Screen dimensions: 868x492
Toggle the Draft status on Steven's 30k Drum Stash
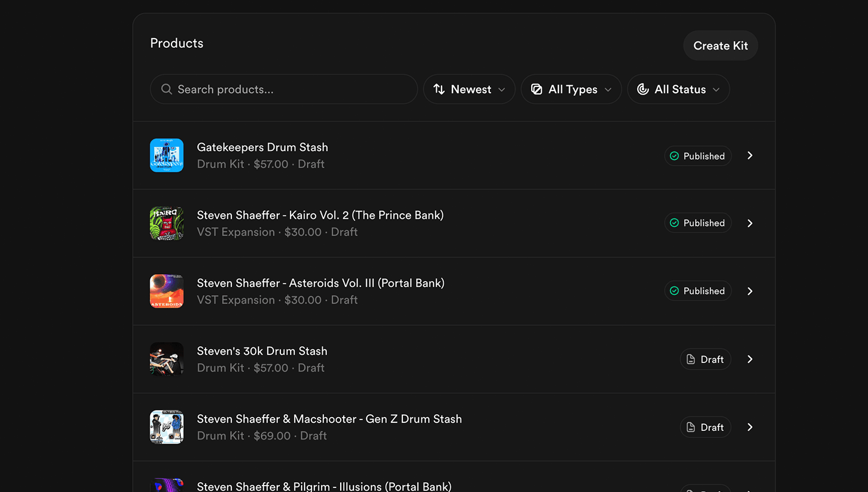click(x=705, y=359)
